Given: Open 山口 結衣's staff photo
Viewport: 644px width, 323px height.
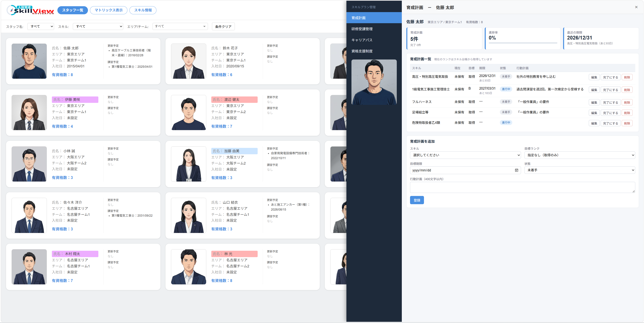Looking at the screenshot, I should pyautogui.click(x=188, y=215).
